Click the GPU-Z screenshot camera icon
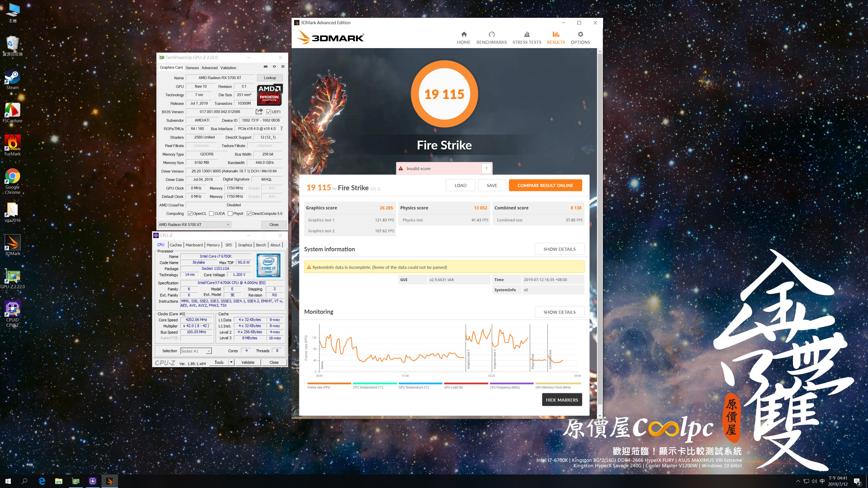Viewport: 868px width, 488px height. 266,67
